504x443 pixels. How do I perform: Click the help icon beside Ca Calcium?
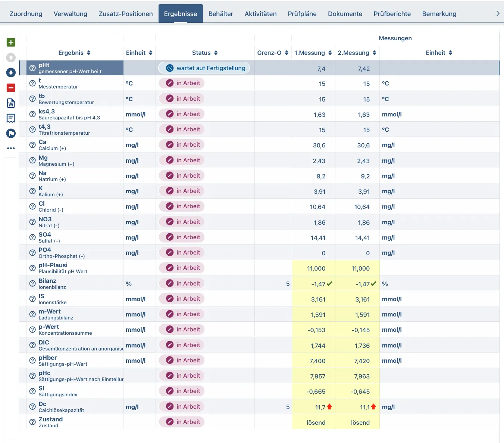click(x=32, y=145)
